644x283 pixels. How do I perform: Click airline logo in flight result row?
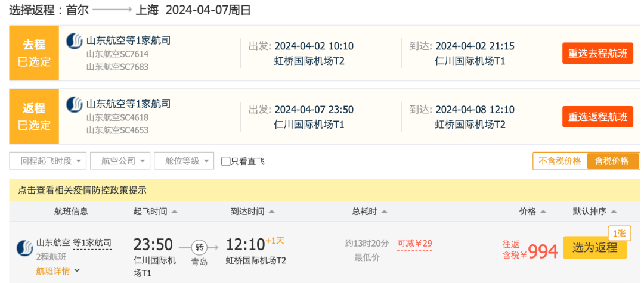tap(24, 248)
